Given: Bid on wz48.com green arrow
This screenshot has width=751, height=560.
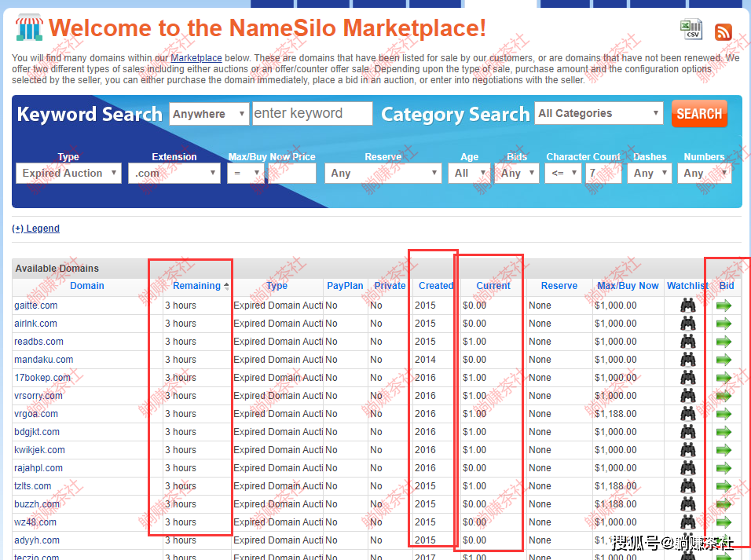Looking at the screenshot, I should (724, 522).
